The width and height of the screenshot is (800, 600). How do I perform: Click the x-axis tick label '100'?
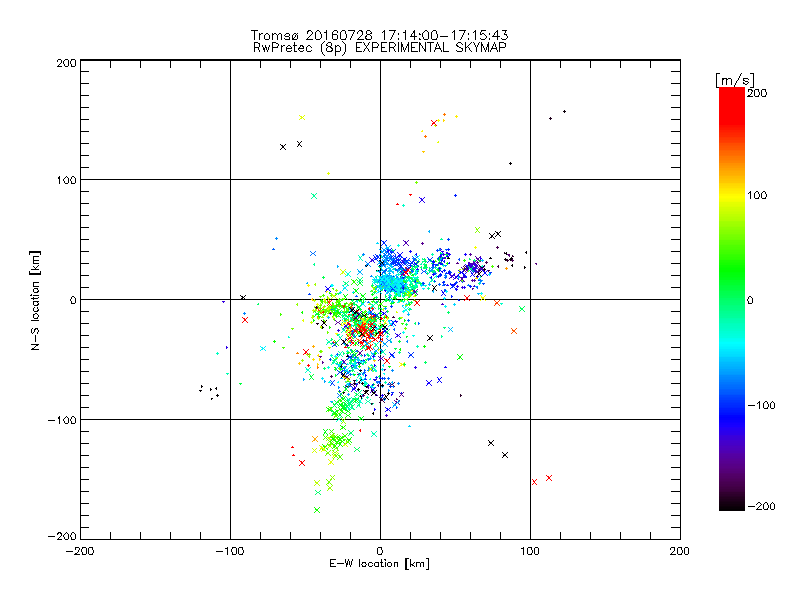click(530, 551)
